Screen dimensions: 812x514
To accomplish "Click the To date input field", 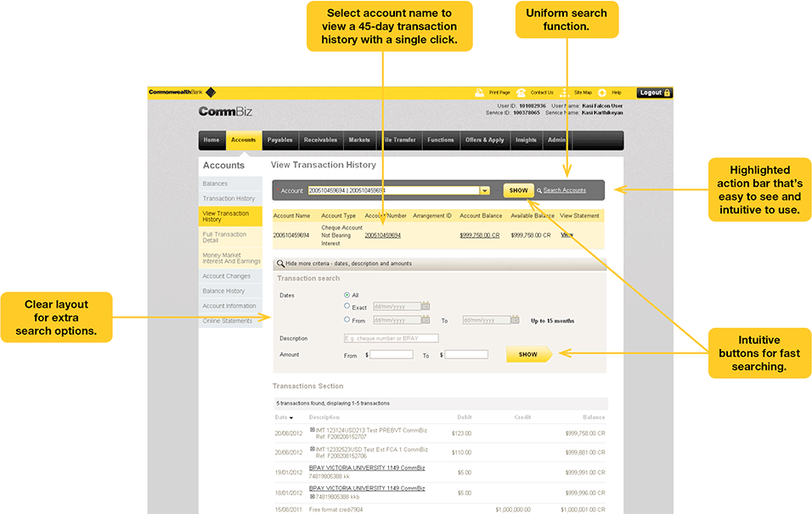I will click(x=487, y=319).
